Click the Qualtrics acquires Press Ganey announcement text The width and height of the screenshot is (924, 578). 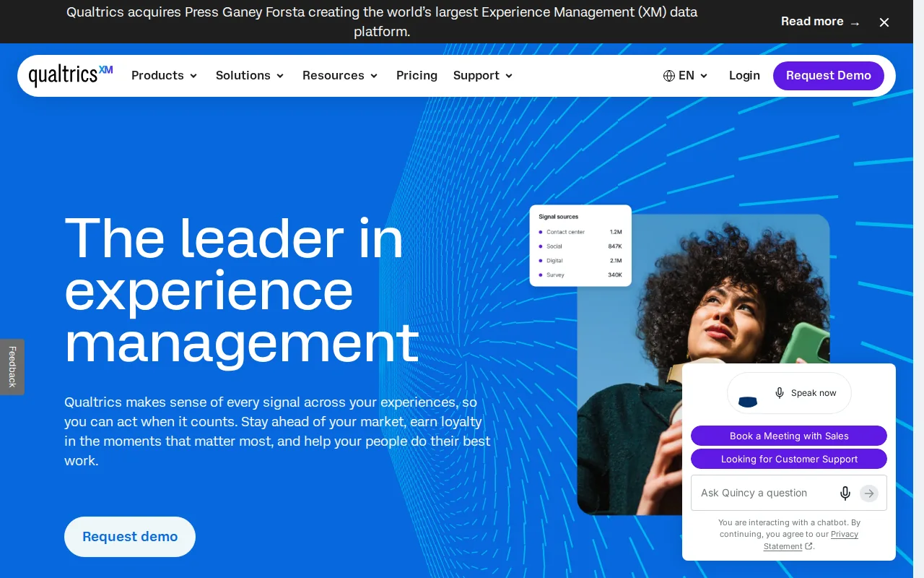[x=382, y=22]
